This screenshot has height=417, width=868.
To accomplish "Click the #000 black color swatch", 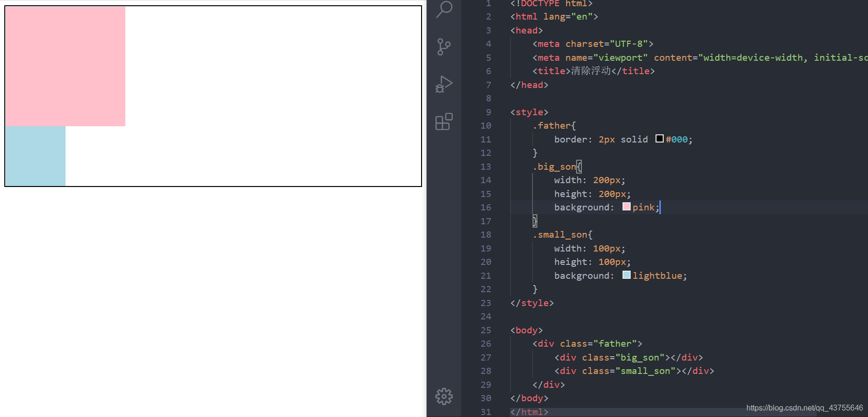I will pyautogui.click(x=659, y=139).
